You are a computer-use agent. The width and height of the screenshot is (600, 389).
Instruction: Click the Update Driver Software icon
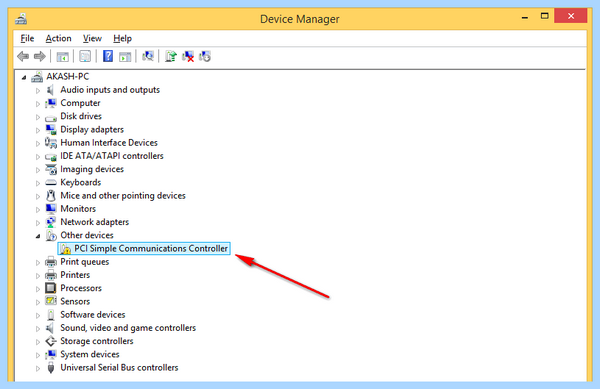click(171, 56)
